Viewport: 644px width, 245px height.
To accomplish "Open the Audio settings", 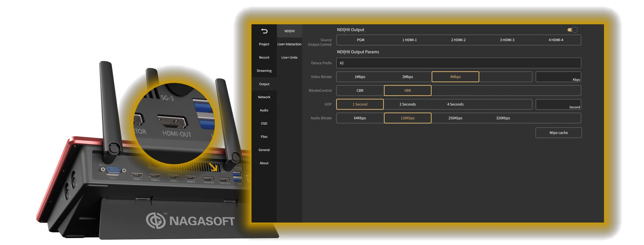I will [x=264, y=110].
